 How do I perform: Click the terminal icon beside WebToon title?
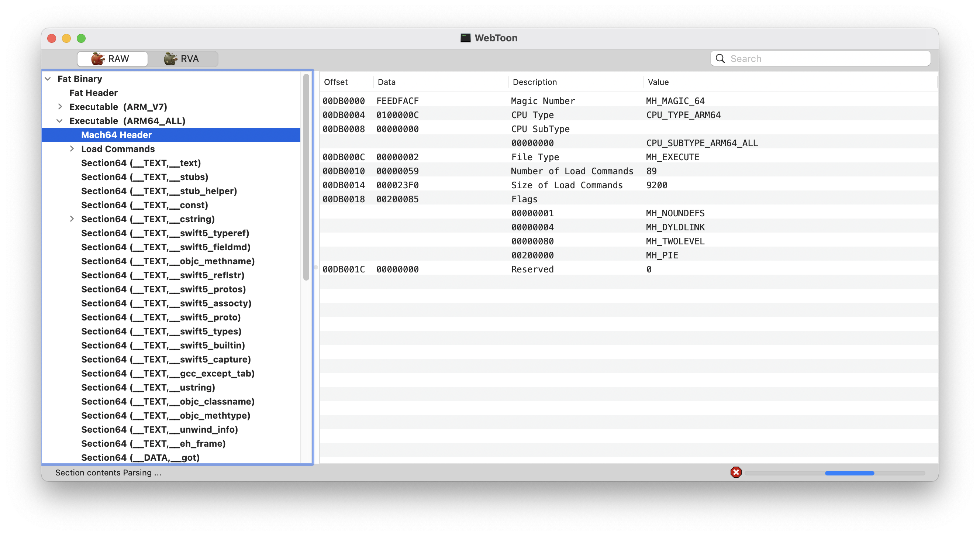pos(465,38)
